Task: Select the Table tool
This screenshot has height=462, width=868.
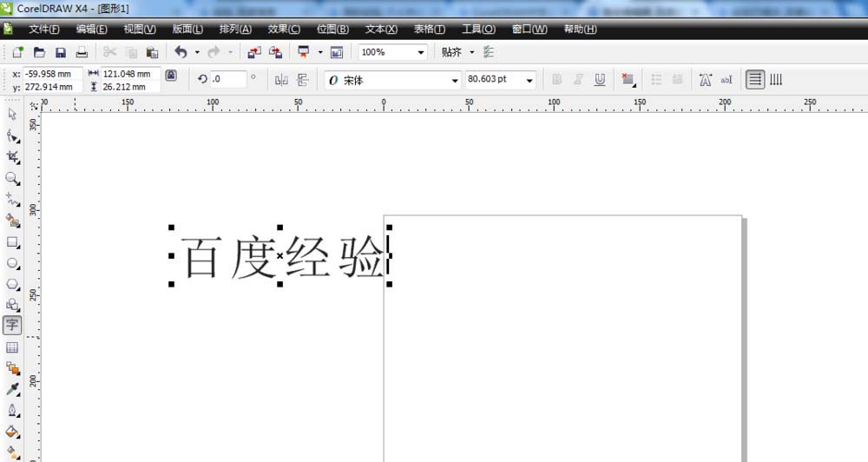Action: point(12,347)
